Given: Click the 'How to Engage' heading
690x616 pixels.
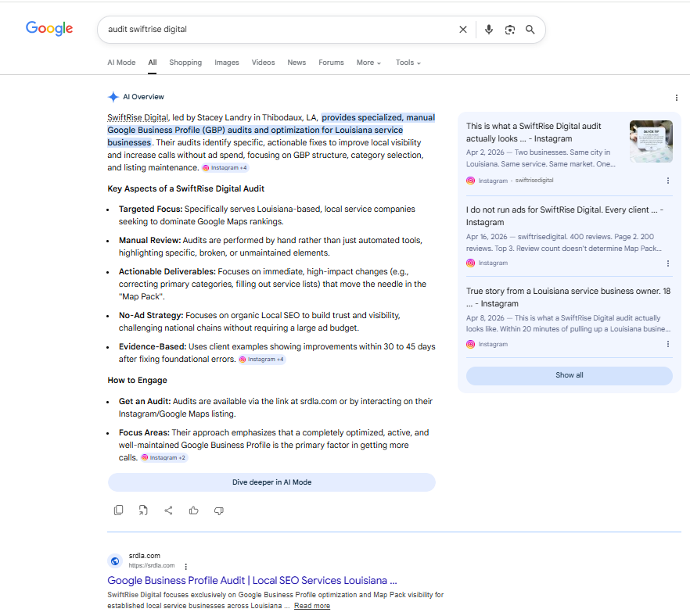Looking at the screenshot, I should click(138, 381).
